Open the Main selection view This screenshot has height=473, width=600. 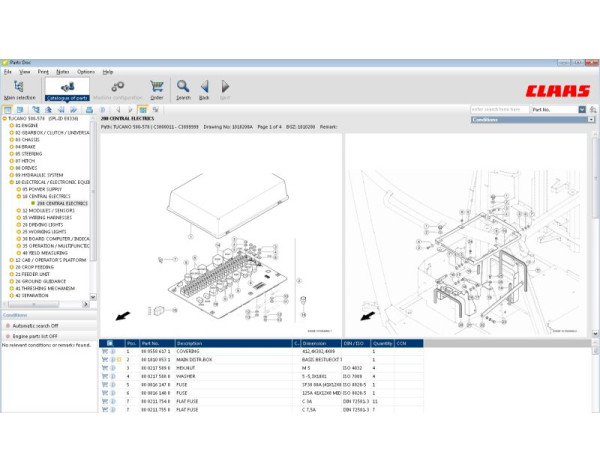coord(18,89)
